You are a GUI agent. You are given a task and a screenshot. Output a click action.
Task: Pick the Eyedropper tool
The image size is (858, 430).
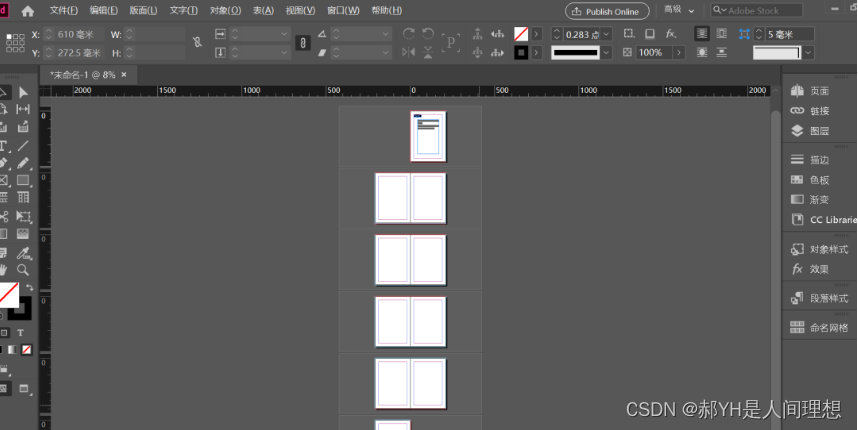(x=23, y=253)
